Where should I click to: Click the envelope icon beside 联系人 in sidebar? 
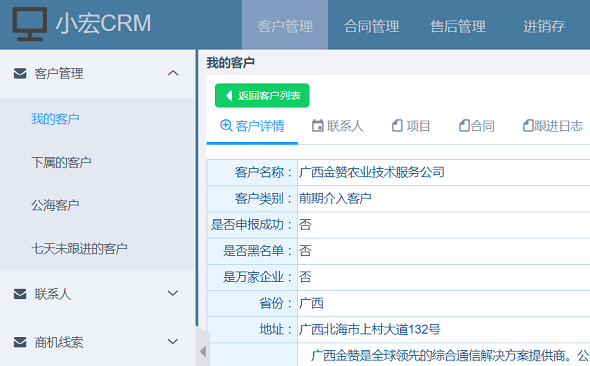pos(20,294)
